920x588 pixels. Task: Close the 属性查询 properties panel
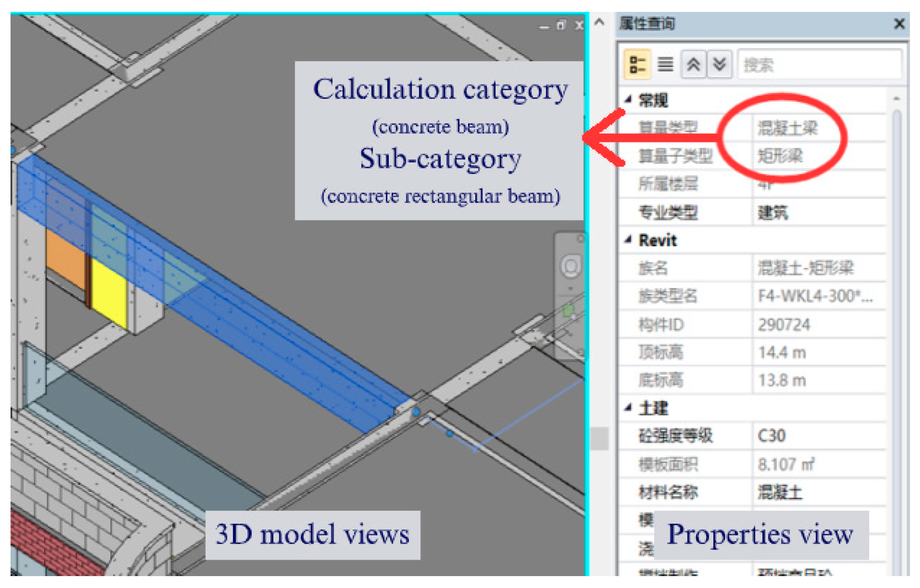[x=899, y=24]
